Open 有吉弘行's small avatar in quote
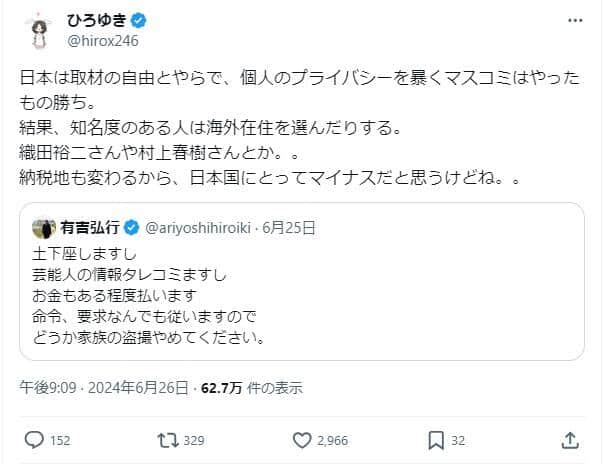603x464 pixels. pyautogui.click(x=43, y=227)
